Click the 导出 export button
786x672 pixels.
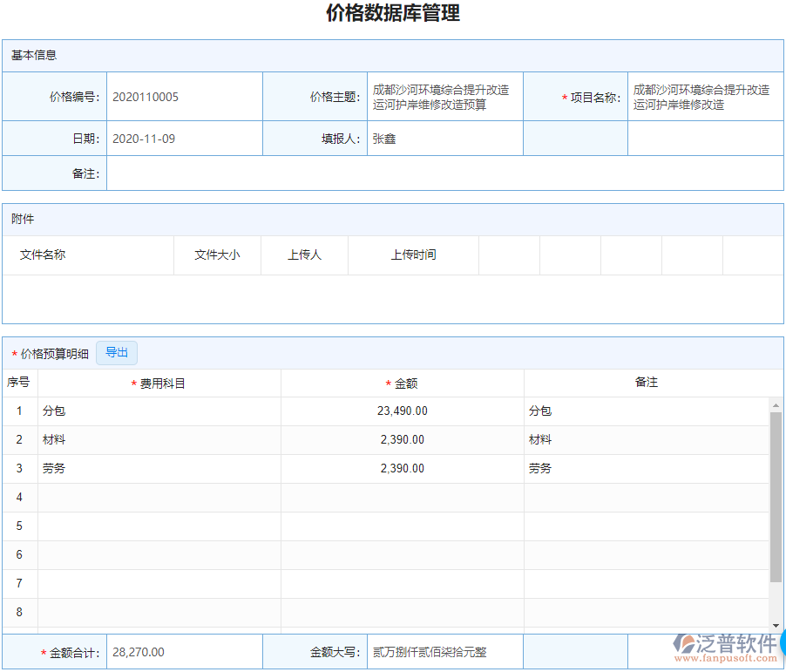(x=117, y=353)
